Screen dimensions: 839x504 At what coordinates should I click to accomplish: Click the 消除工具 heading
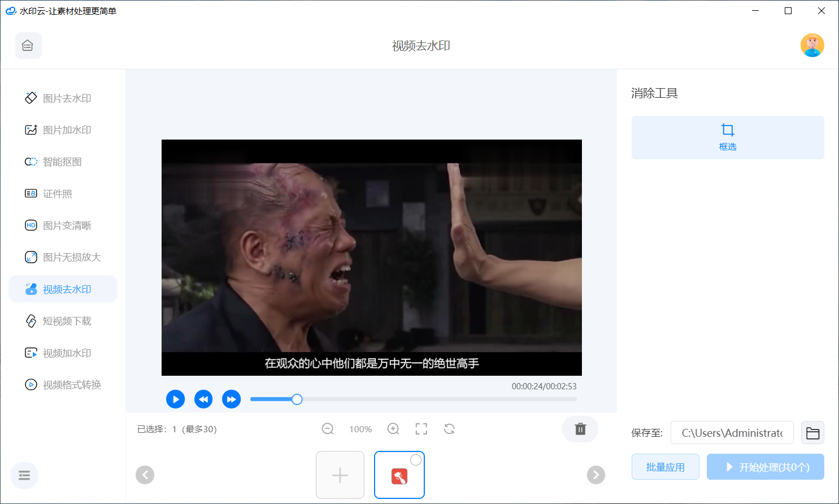pyautogui.click(x=654, y=93)
